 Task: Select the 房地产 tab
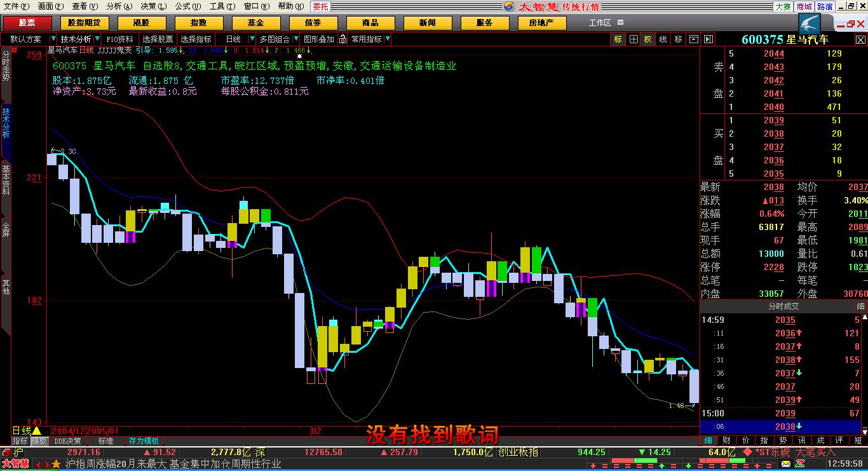coord(541,23)
